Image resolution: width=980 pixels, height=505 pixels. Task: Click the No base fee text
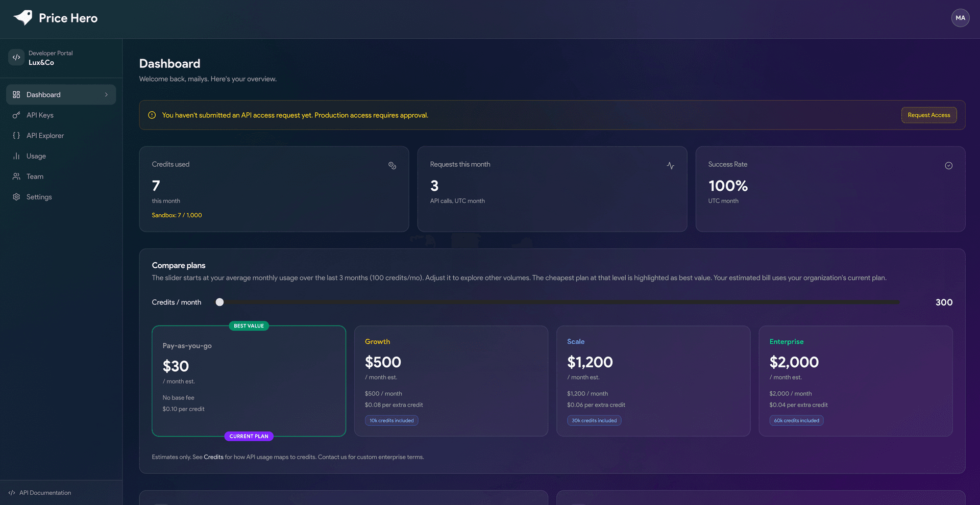178,398
